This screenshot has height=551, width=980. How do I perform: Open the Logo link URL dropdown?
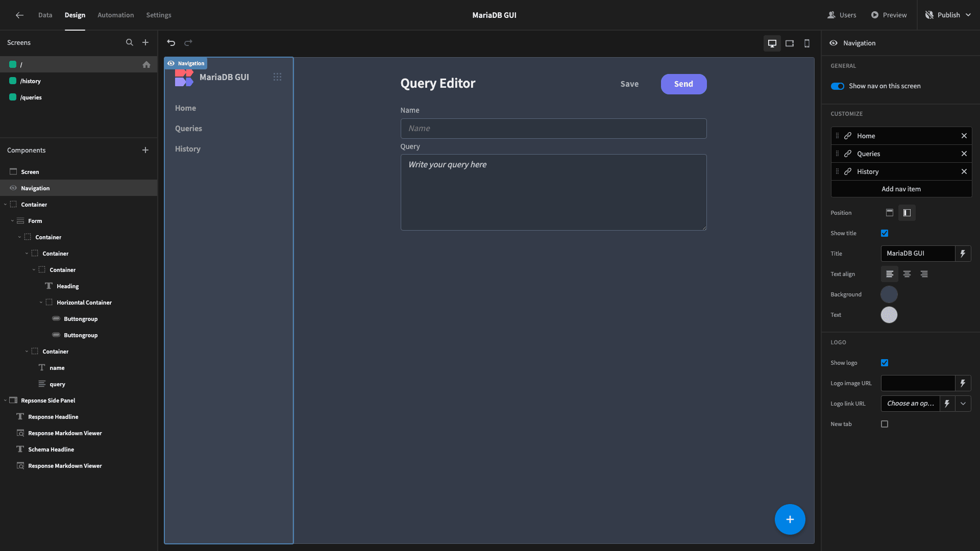[x=963, y=404]
